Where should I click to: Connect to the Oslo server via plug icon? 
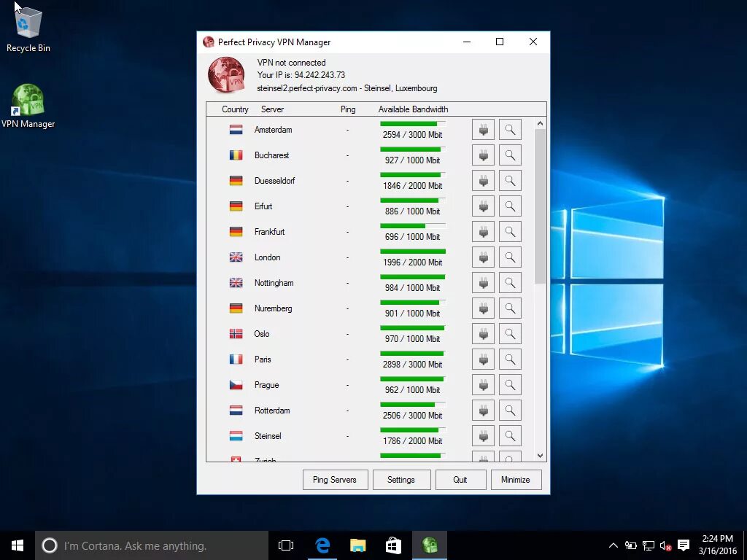pyautogui.click(x=483, y=334)
